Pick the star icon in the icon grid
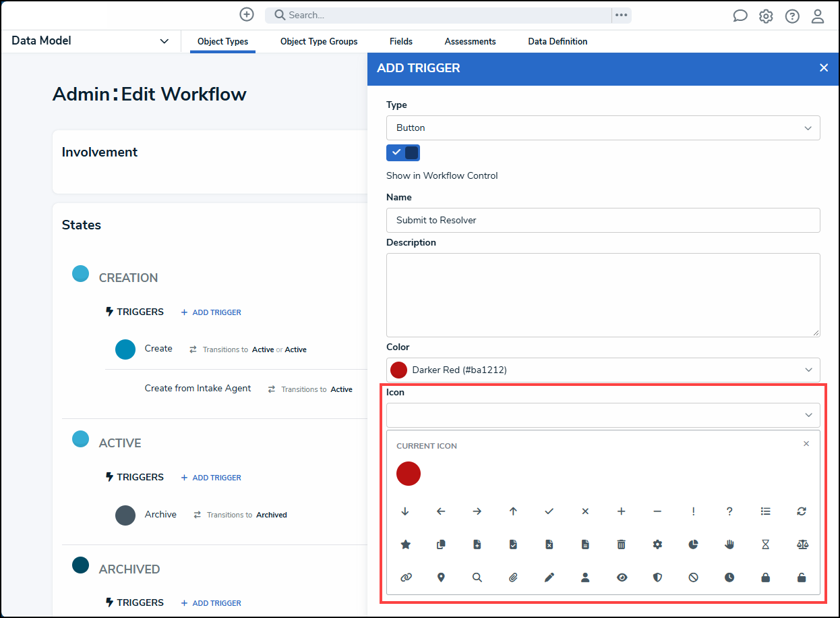The height and width of the screenshot is (618, 840). click(405, 544)
